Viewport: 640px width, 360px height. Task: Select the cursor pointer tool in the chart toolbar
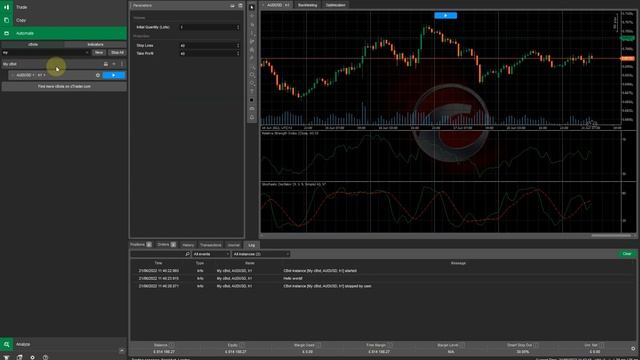252,7
